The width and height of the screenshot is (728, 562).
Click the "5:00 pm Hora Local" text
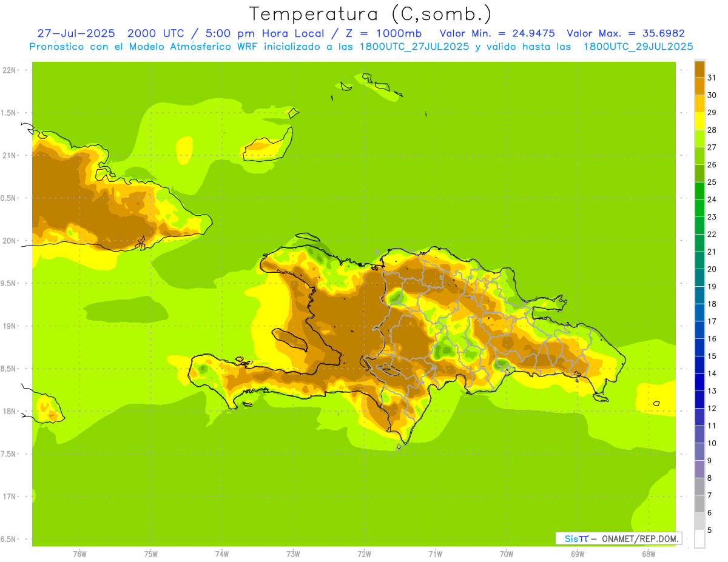[267, 33]
